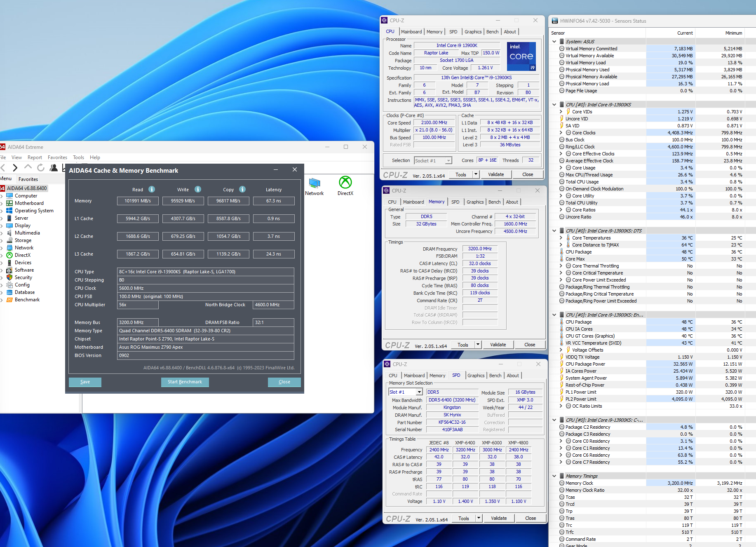Click Validate in the top CPU-Z window

pyautogui.click(x=496, y=174)
